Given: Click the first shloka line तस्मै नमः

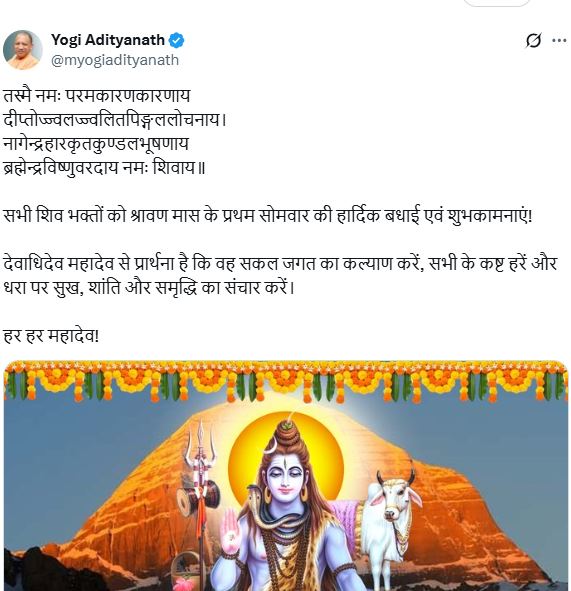Looking at the screenshot, I should tap(96, 96).
